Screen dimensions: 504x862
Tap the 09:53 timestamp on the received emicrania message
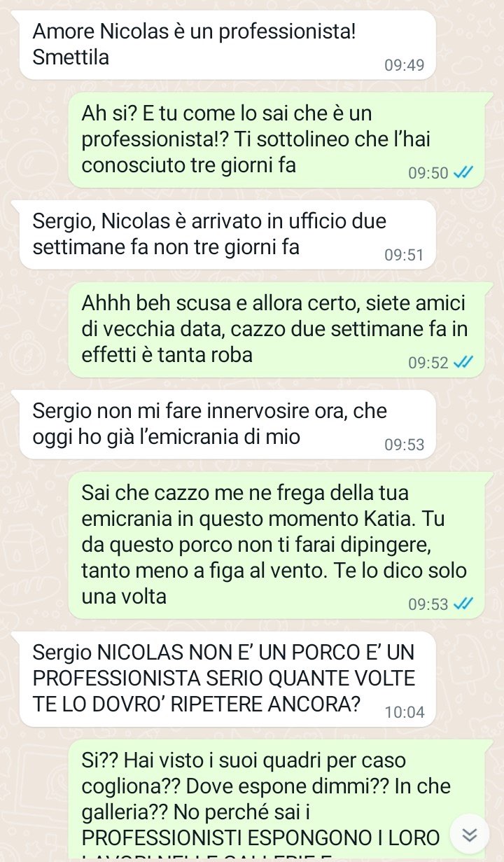(x=405, y=445)
